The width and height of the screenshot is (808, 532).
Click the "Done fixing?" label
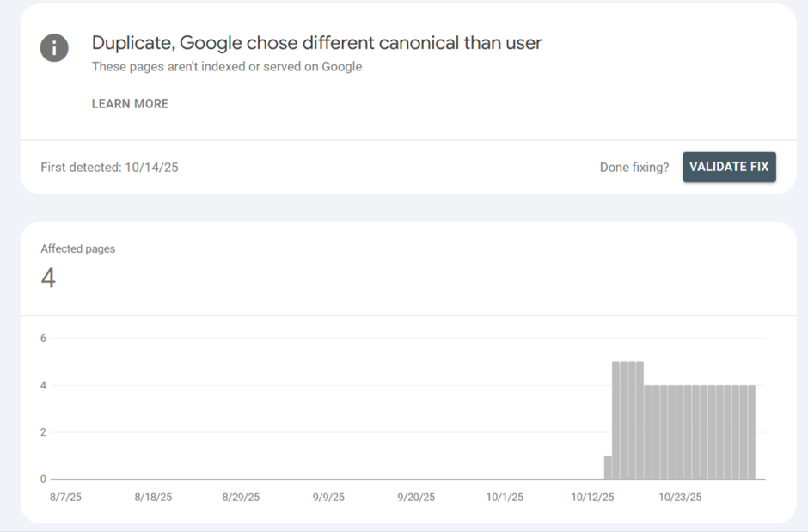click(x=634, y=168)
